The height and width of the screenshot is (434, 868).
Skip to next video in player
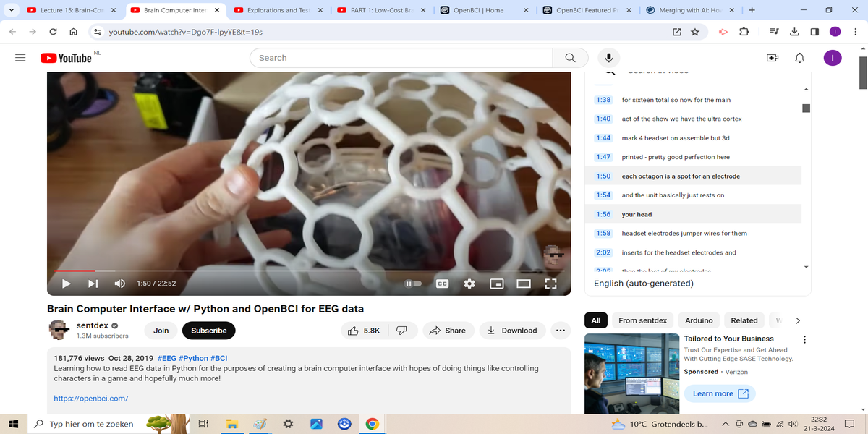(x=93, y=284)
